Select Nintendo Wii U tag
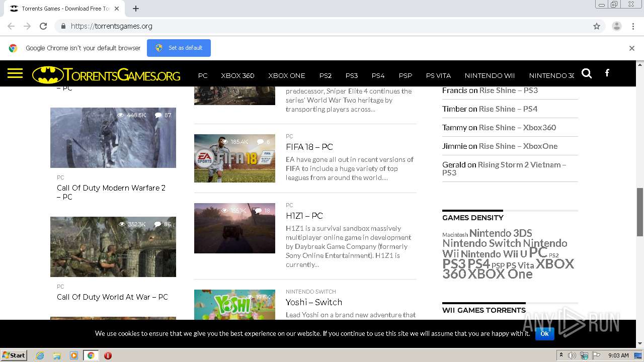Image resolution: width=644 pixels, height=362 pixels. tap(494, 254)
